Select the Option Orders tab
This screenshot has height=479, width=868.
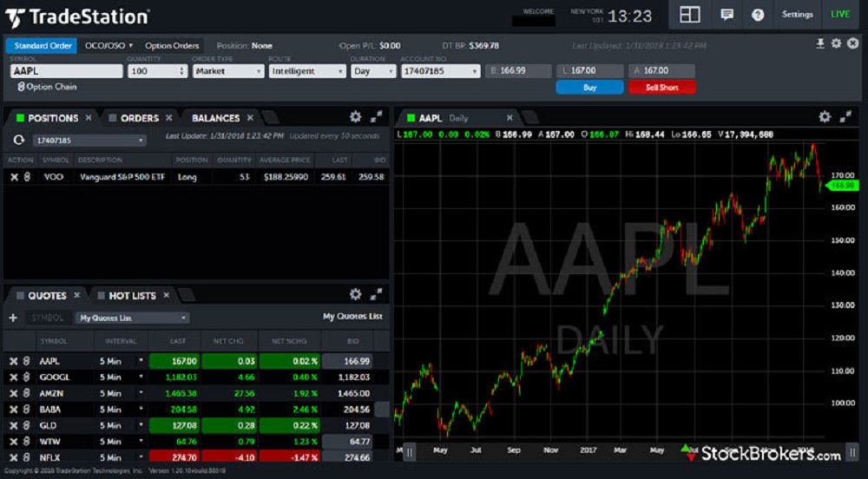(172, 45)
